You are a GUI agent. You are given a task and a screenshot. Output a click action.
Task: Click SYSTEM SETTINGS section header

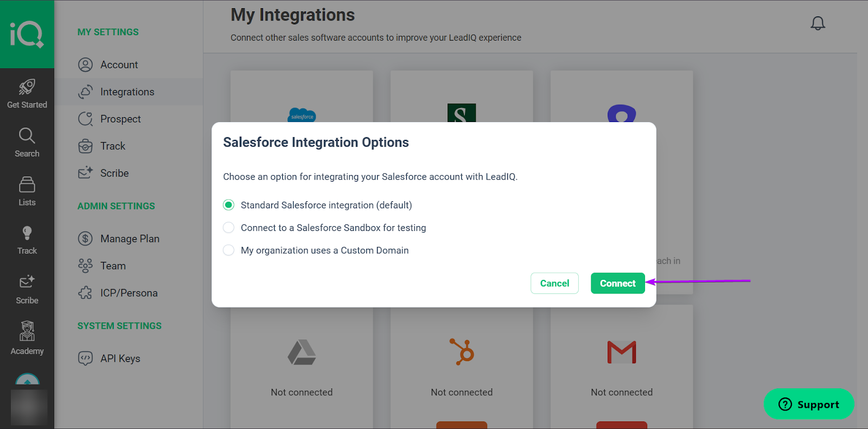[119, 326]
